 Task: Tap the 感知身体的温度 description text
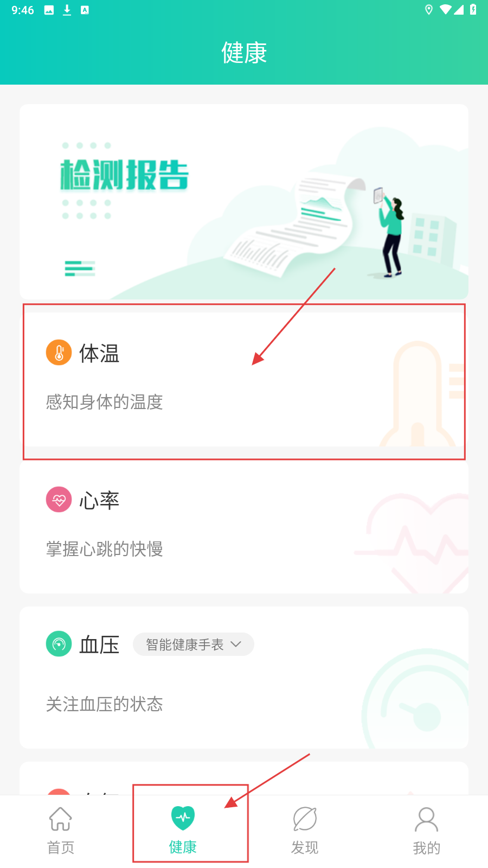pyautogui.click(x=105, y=402)
